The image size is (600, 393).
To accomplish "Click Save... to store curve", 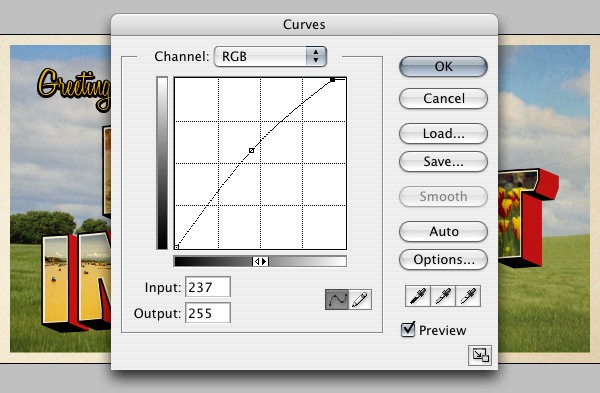I will 443,161.
